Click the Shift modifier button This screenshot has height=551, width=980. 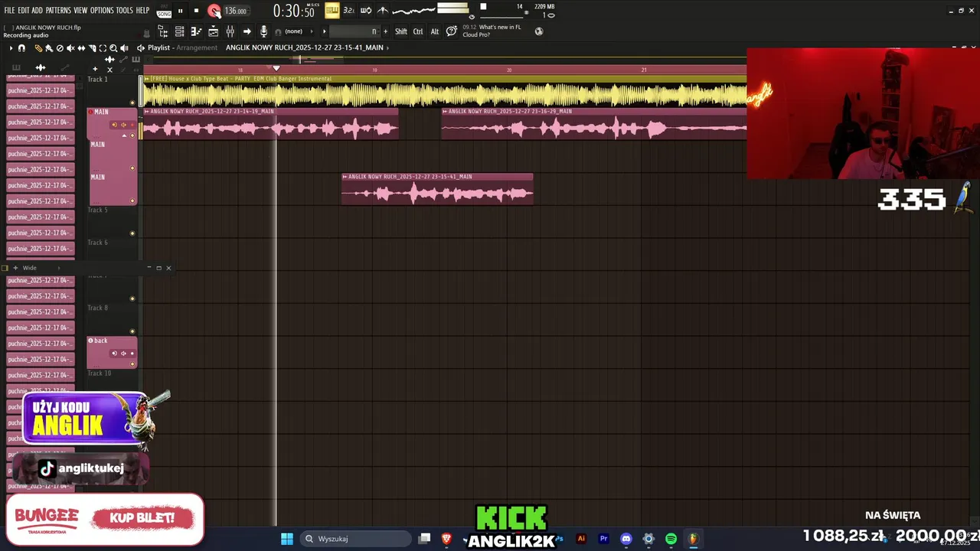tap(401, 31)
